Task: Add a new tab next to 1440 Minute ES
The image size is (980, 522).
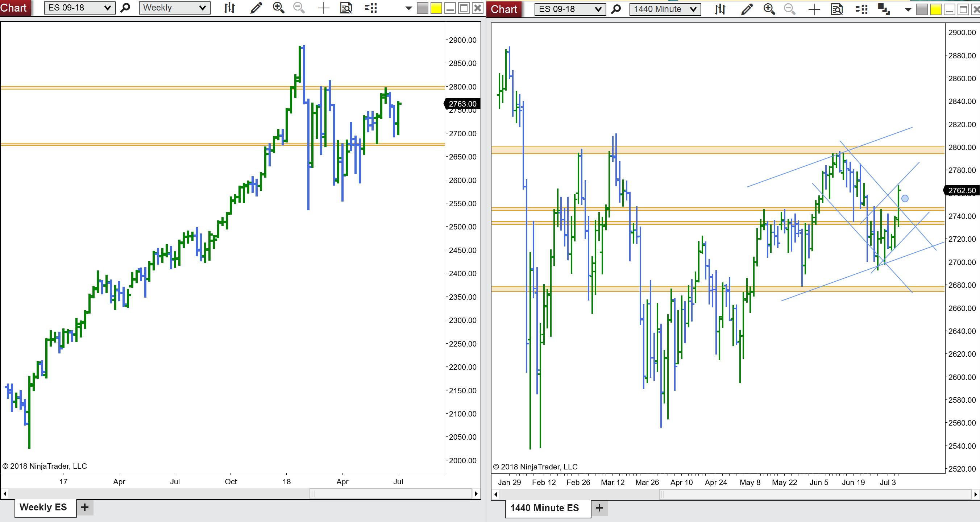Action: (599, 508)
